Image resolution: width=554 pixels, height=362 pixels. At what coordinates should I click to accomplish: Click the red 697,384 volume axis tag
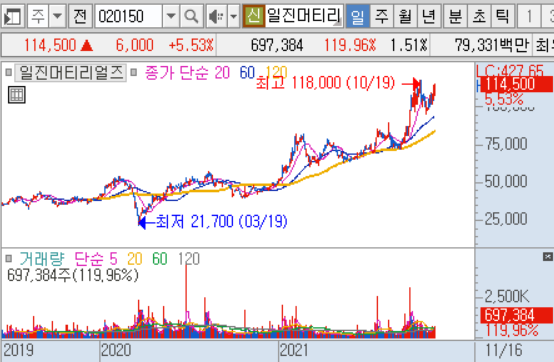[516, 315]
